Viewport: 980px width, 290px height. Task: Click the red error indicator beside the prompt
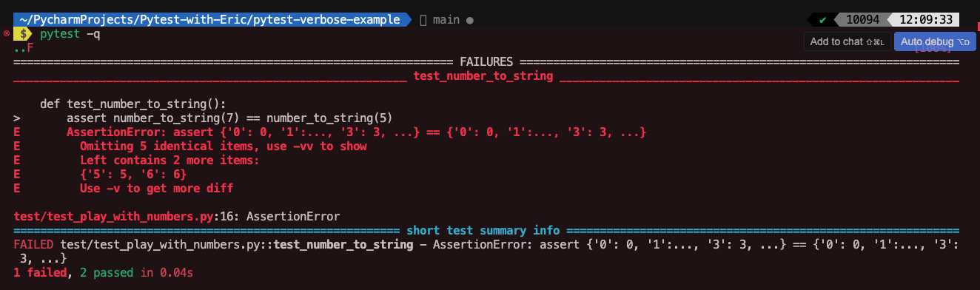coord(6,33)
